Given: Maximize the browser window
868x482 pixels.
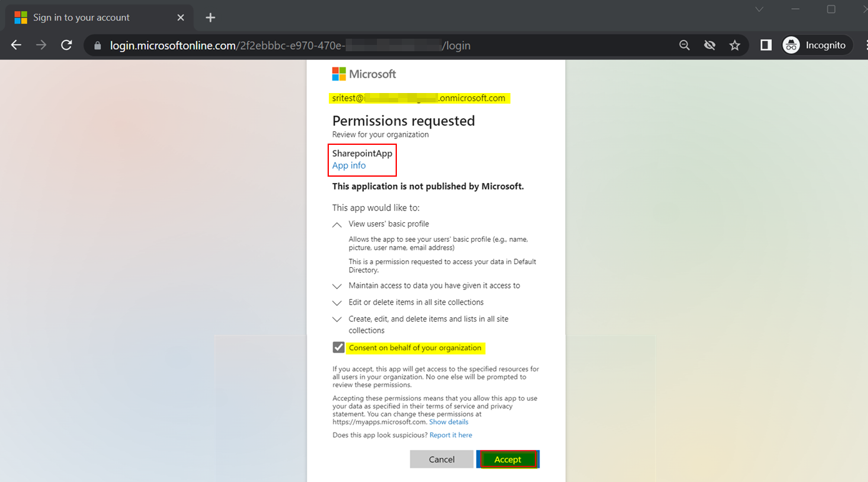Looking at the screenshot, I should (831, 9).
